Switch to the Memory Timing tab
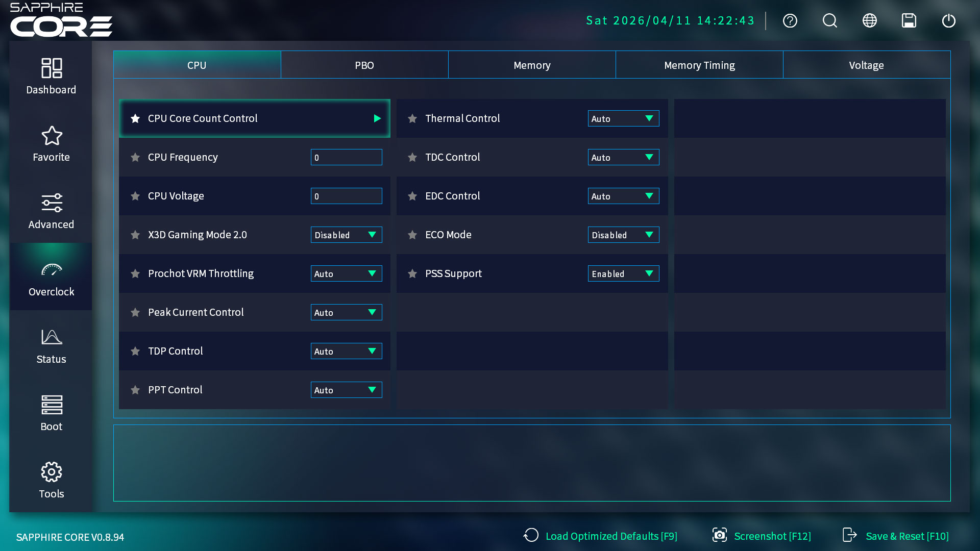Viewport: 980px width, 551px height. tap(699, 65)
